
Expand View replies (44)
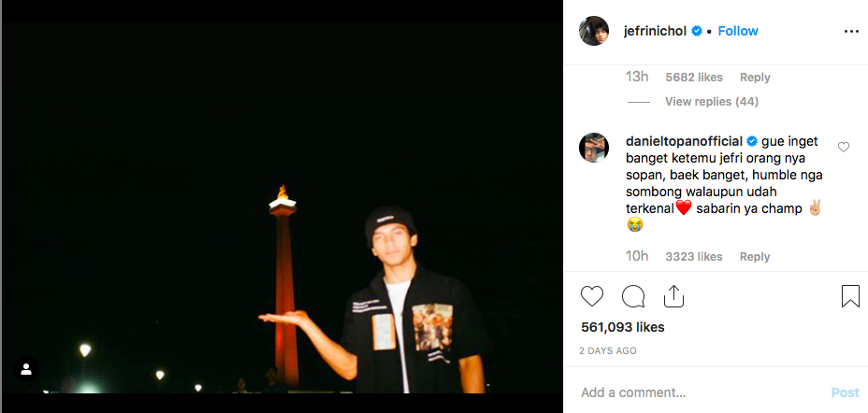(711, 101)
